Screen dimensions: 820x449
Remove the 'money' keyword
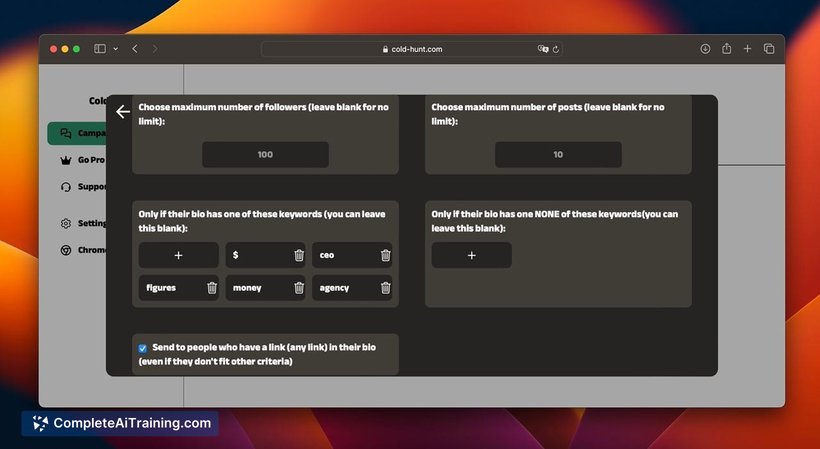[299, 287]
